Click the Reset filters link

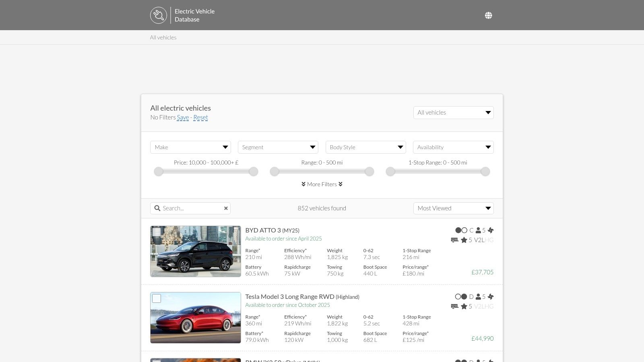200,117
